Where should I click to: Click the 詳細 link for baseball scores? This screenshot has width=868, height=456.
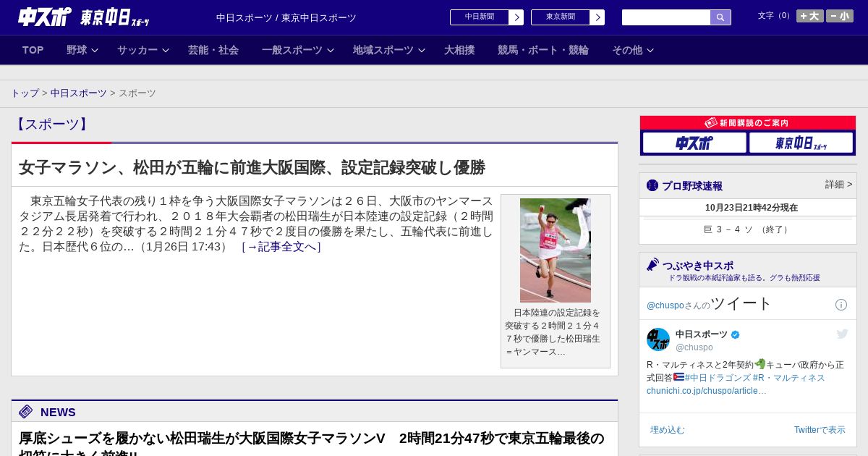click(x=838, y=185)
